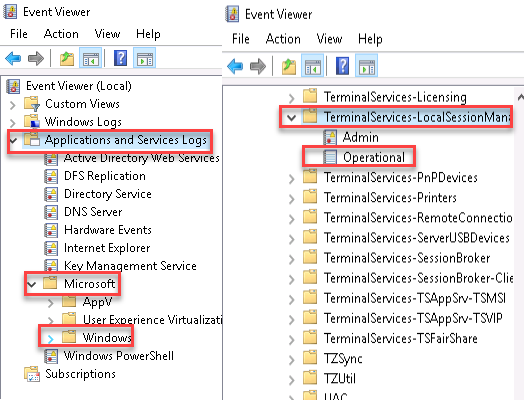
Task: Select TerminalServices-RemoteConnection folder
Action: click(418, 218)
